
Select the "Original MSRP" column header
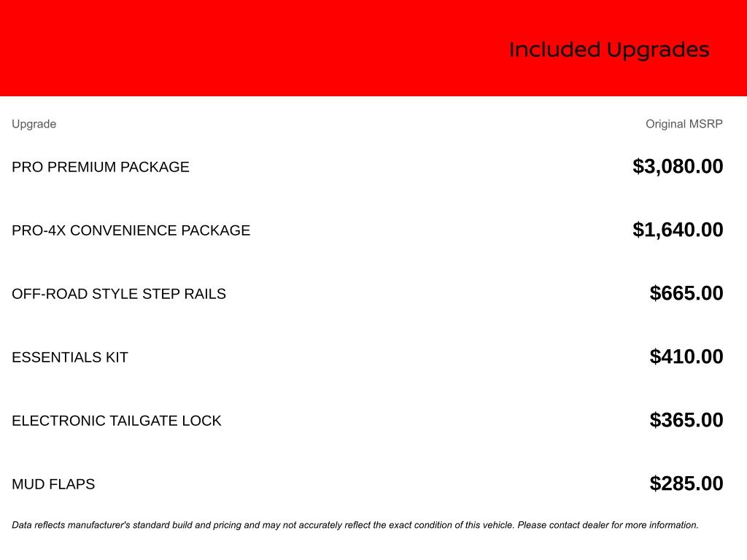(x=684, y=124)
